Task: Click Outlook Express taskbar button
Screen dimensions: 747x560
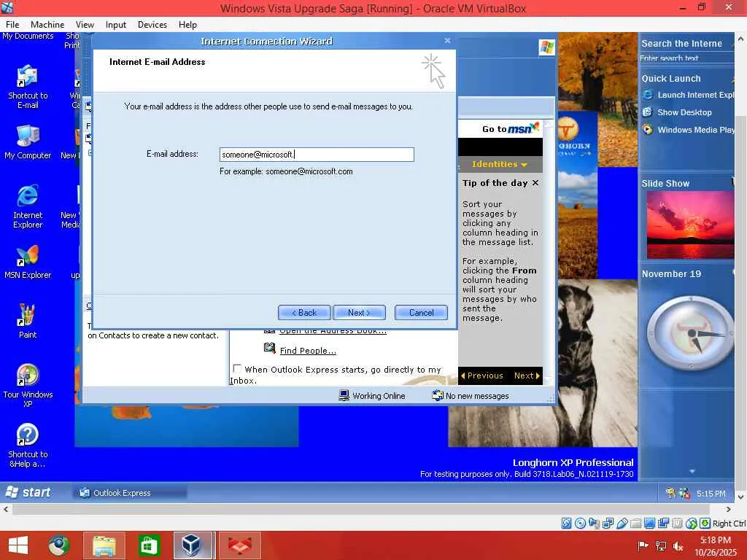Action: (130, 493)
